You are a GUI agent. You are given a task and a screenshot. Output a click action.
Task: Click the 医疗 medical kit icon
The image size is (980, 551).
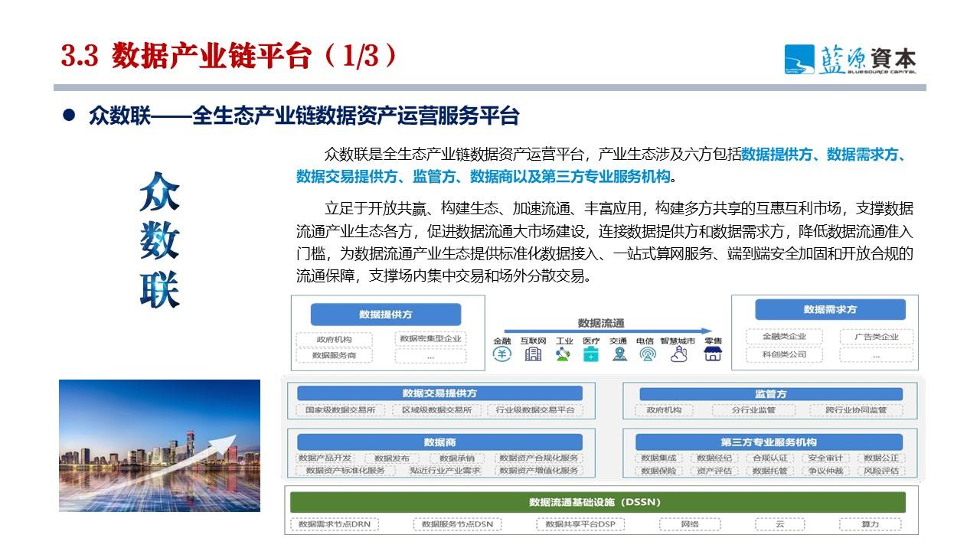coord(590,354)
